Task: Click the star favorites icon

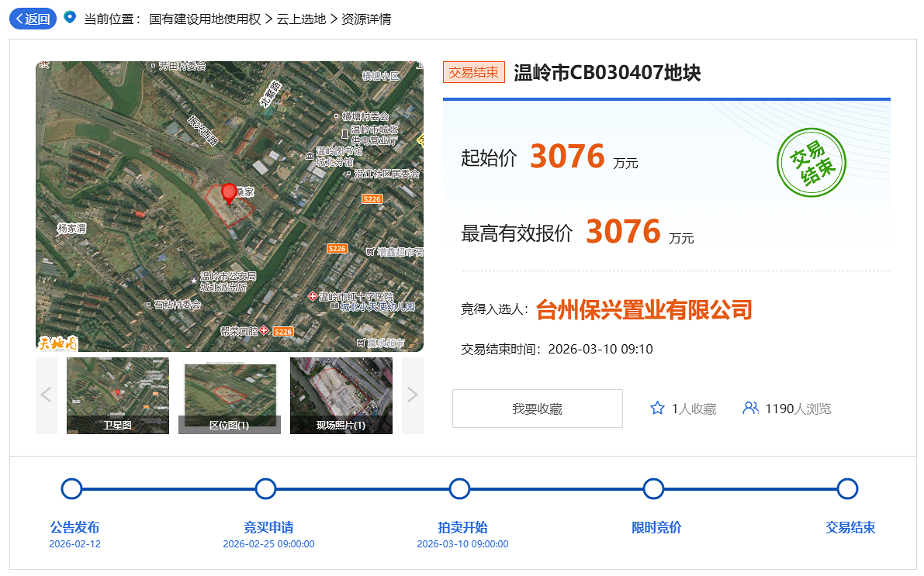Action: click(x=657, y=408)
